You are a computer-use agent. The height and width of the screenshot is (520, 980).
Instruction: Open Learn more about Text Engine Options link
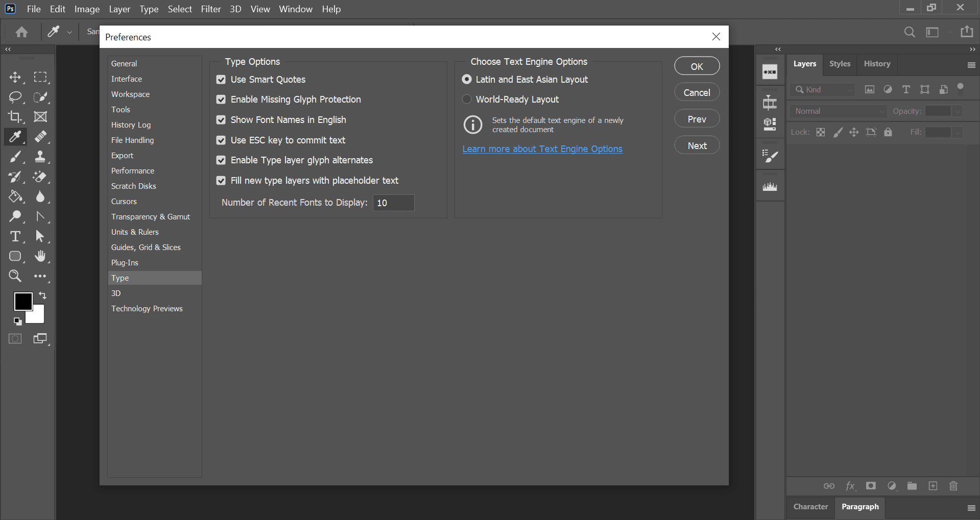(x=542, y=149)
